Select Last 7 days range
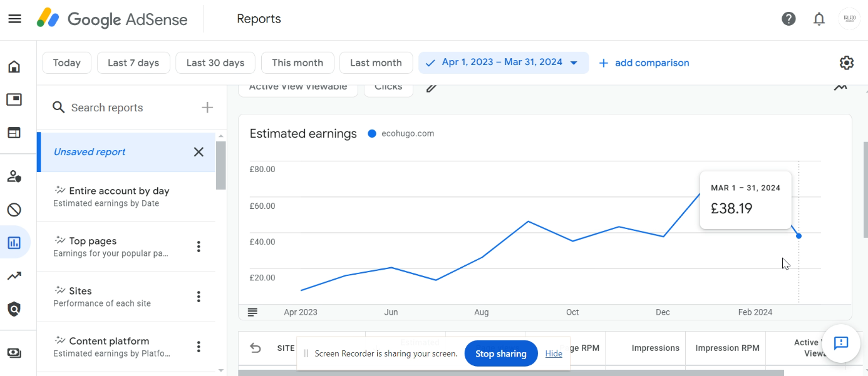The width and height of the screenshot is (868, 376). 133,63
